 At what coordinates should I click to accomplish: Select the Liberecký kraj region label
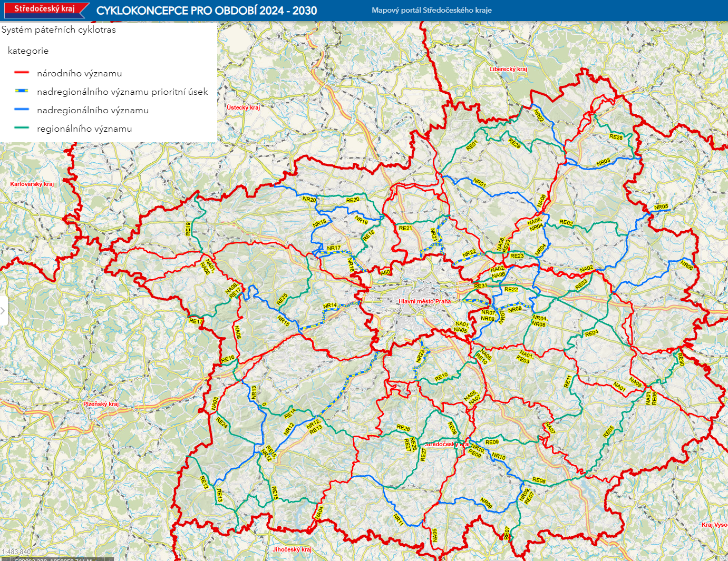coord(508,69)
